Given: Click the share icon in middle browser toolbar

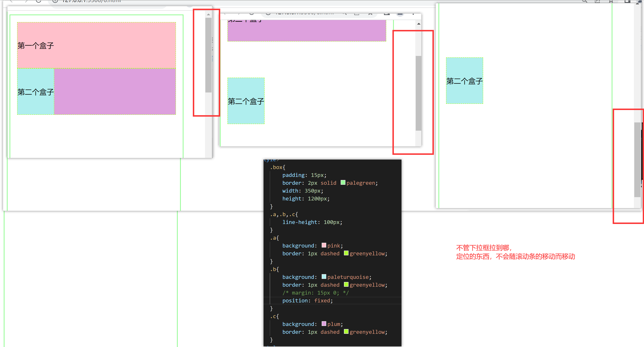Looking at the screenshot, I should [357, 14].
